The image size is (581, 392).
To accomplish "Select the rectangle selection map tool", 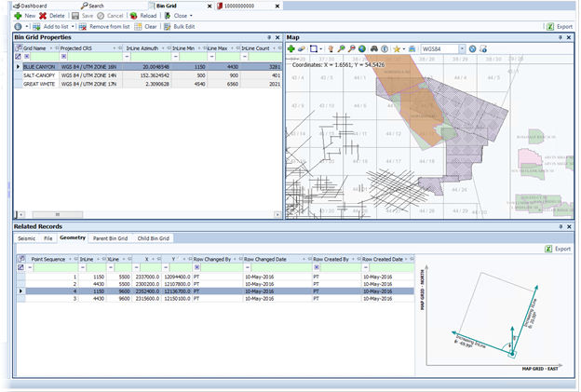I will tap(314, 49).
